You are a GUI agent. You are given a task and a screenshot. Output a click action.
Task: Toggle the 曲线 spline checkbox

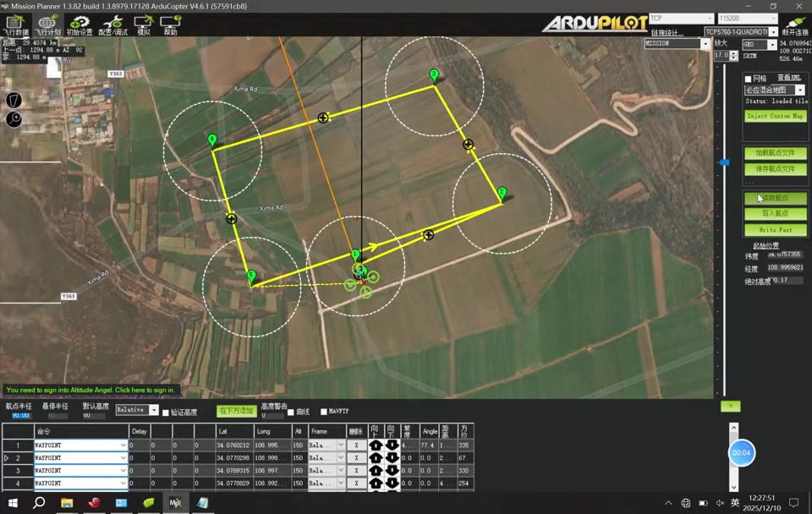click(x=290, y=412)
